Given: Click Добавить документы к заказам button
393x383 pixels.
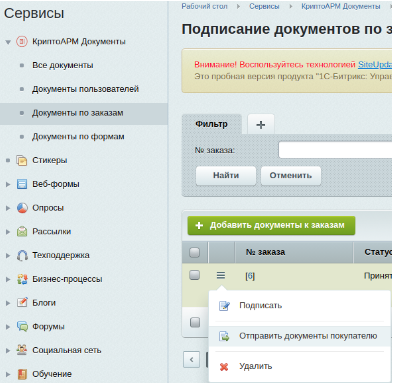Looking at the screenshot, I should point(271,226).
